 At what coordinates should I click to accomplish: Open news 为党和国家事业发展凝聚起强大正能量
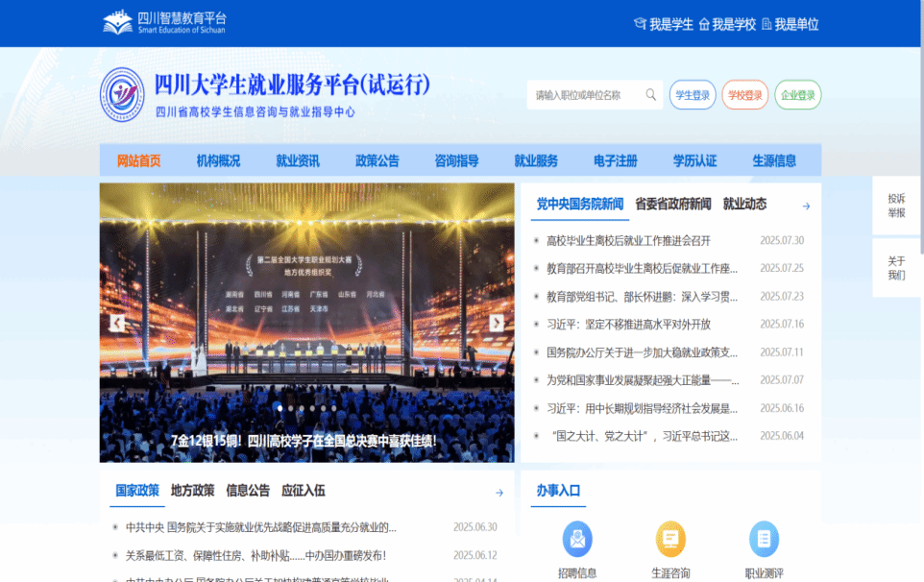643,380
